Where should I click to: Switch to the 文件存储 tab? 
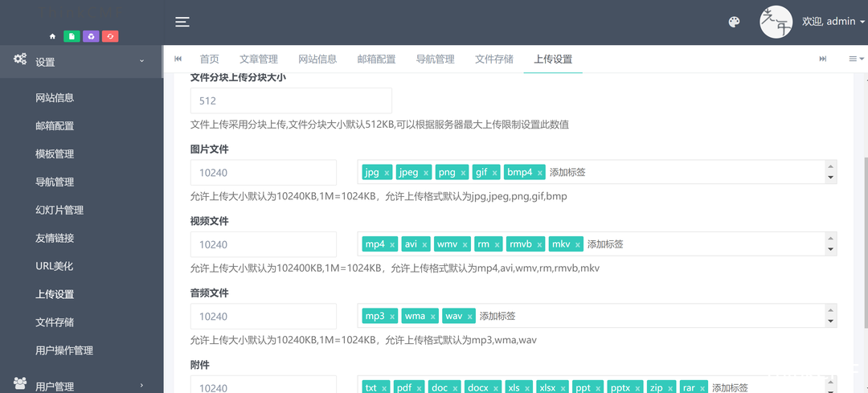493,59
